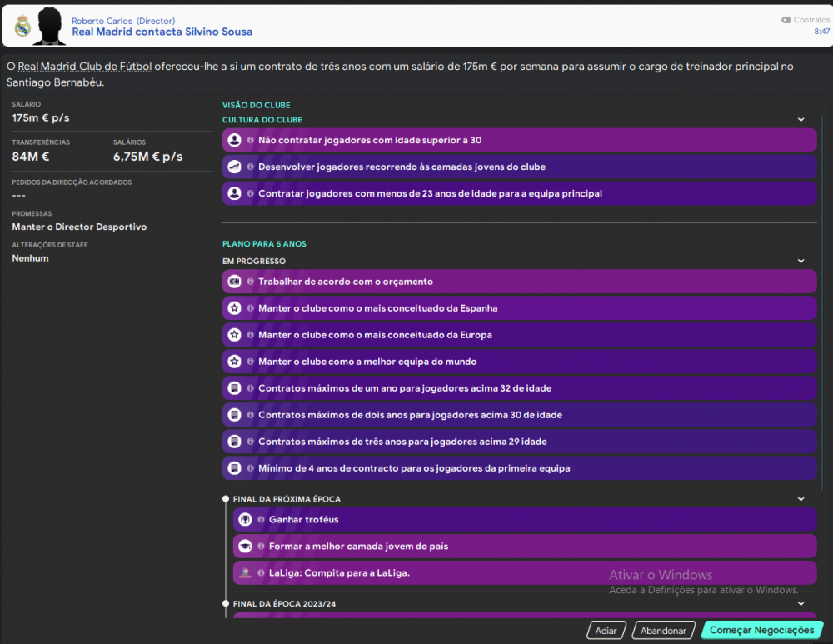Viewport: 833px width, 644px height.
Task: Collapse the Final da Época 2023/24 section
Action: point(801,604)
